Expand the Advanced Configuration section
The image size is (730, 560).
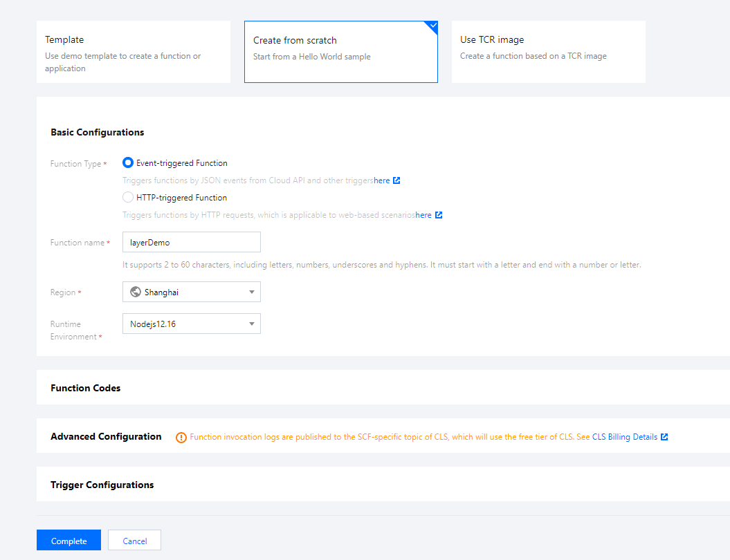(x=106, y=436)
